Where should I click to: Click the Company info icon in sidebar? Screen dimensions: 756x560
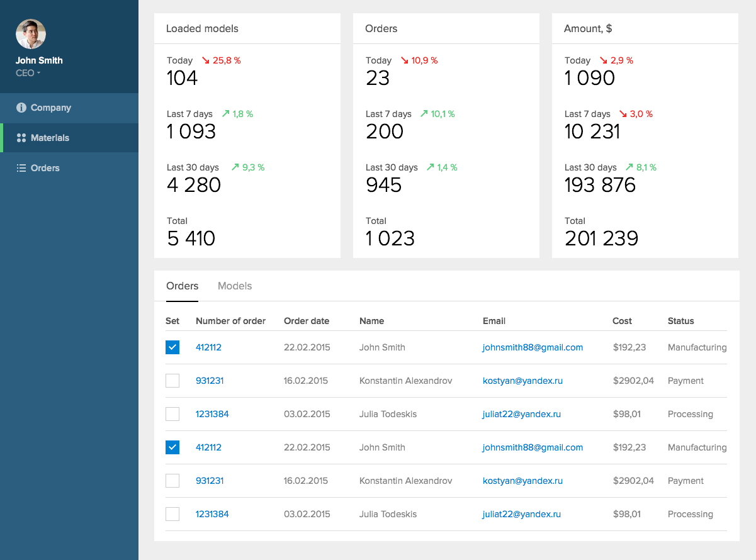coord(21,108)
